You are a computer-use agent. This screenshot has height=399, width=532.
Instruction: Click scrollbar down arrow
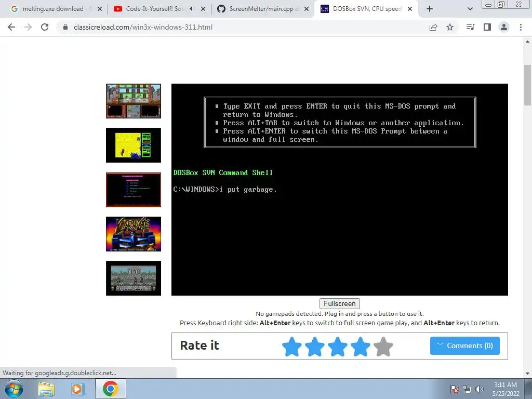point(527,374)
